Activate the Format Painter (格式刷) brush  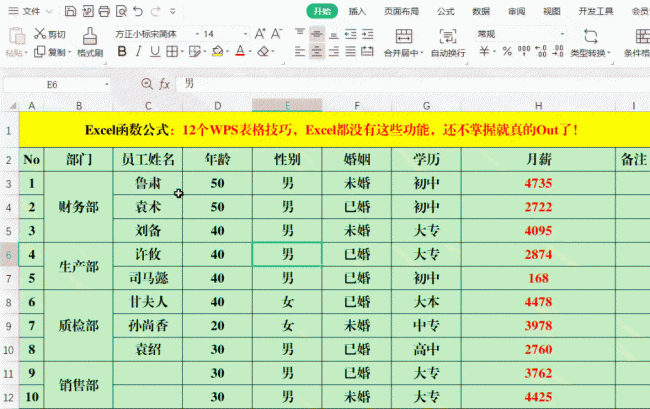[x=90, y=41]
